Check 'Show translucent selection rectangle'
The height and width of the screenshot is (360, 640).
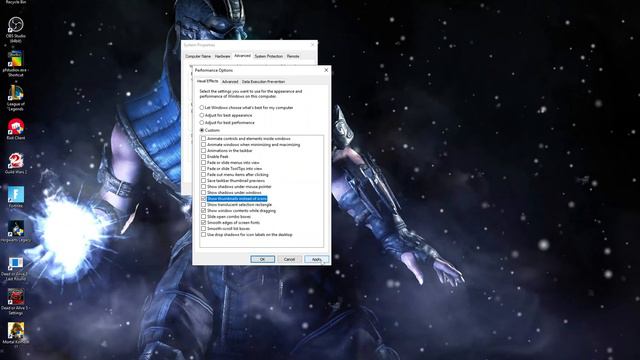pyautogui.click(x=203, y=204)
